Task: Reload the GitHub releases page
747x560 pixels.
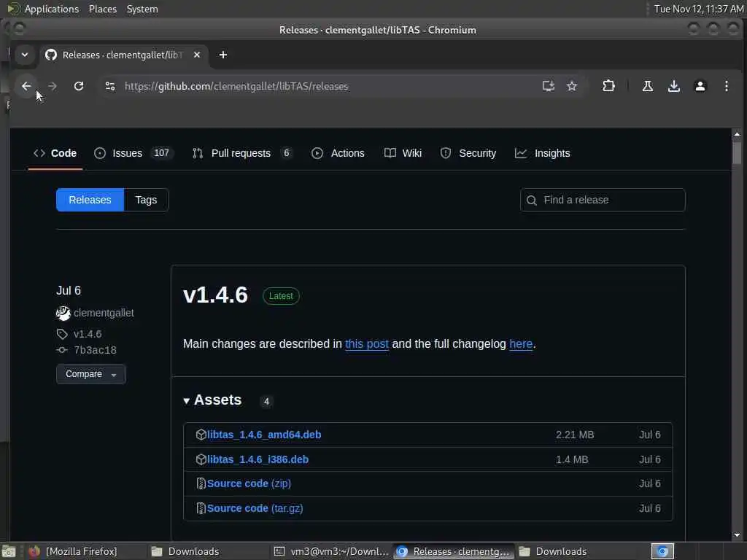Action: (79, 86)
